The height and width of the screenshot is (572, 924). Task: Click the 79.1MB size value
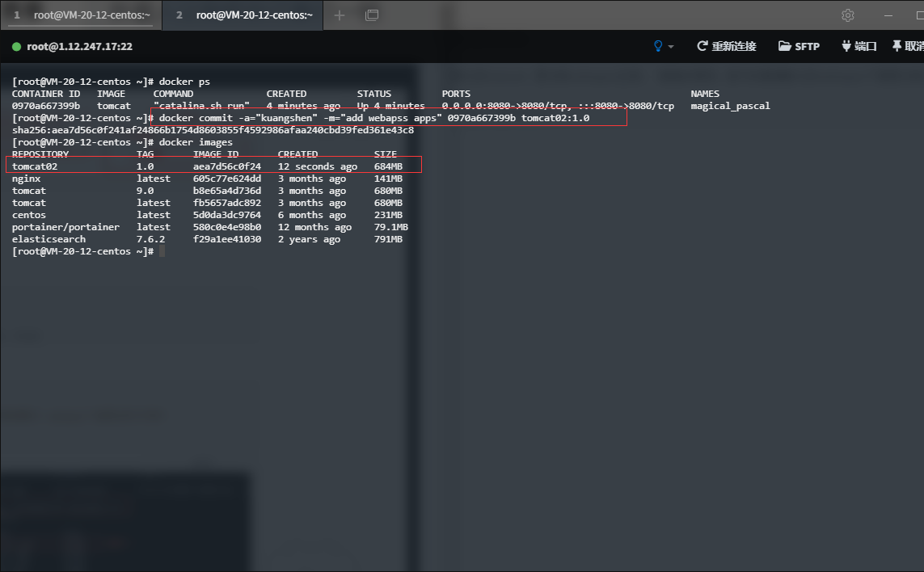391,227
